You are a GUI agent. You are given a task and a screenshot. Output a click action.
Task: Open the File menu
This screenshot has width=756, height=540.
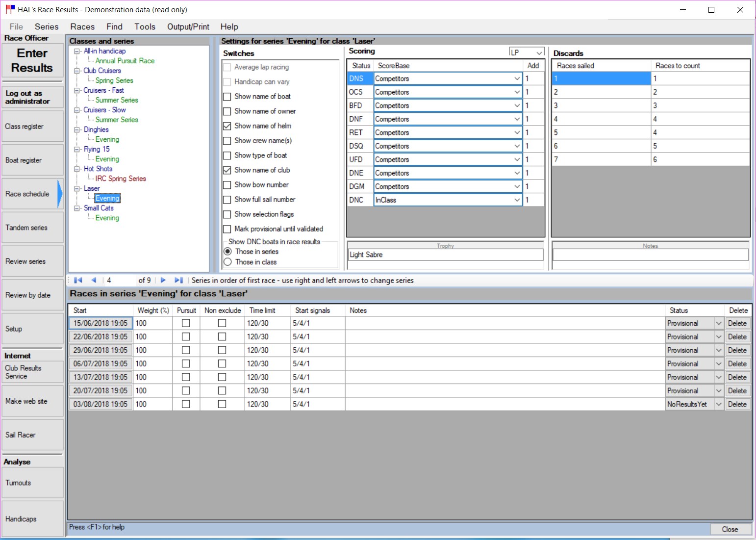click(16, 26)
